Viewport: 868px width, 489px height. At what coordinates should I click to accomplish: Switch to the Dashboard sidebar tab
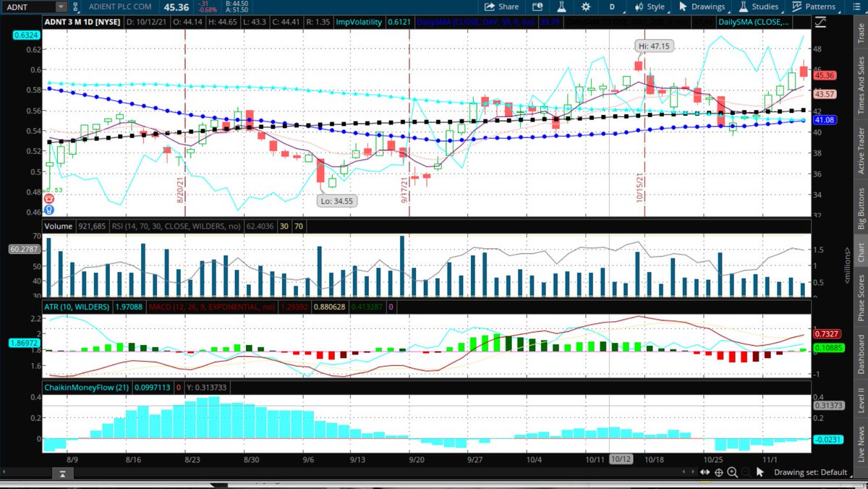(861, 354)
